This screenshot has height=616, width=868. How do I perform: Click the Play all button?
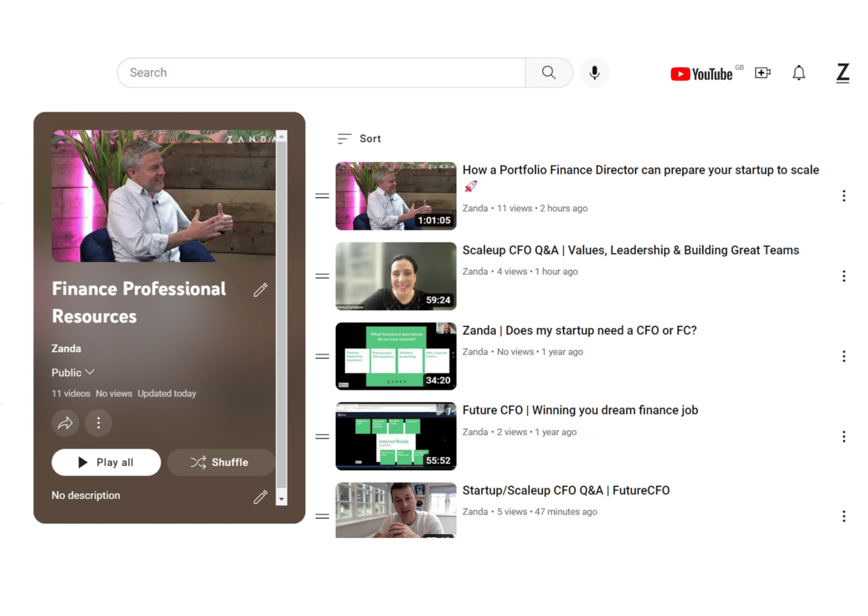pos(106,462)
